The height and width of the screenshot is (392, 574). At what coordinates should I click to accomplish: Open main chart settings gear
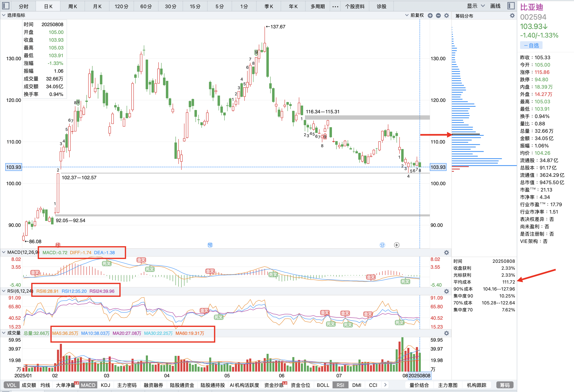pos(446,16)
